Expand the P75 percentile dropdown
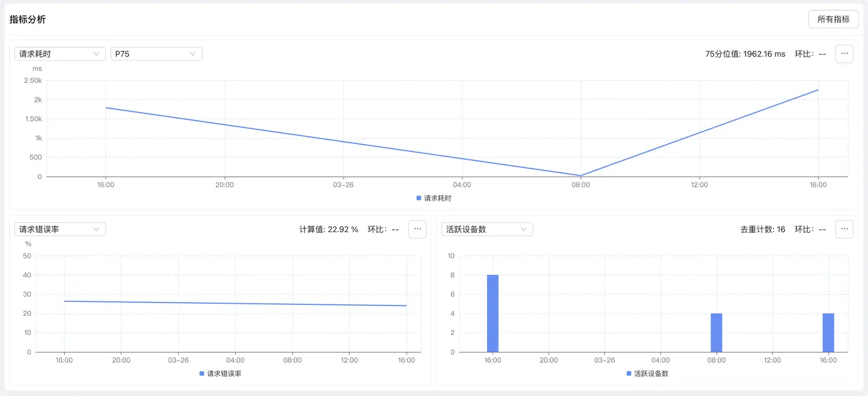 (156, 54)
